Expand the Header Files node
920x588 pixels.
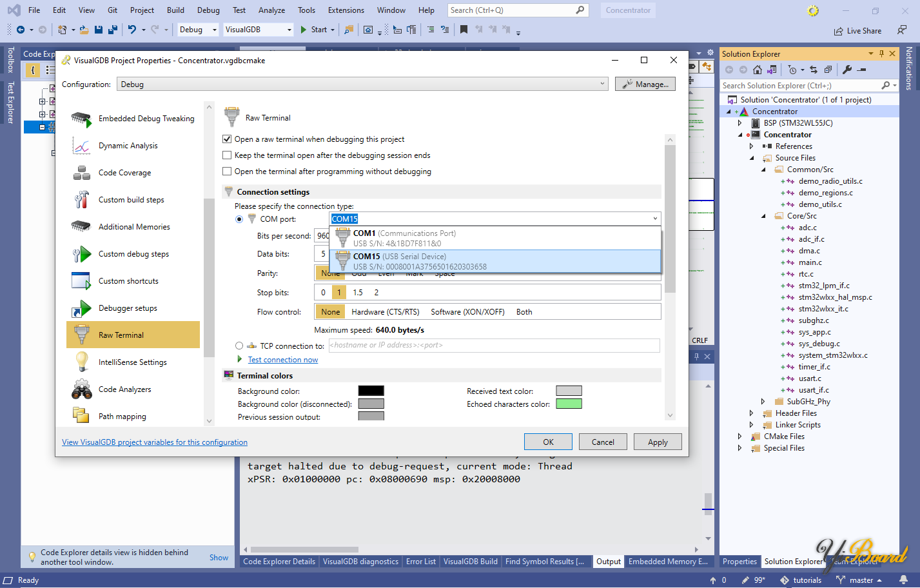tap(752, 413)
